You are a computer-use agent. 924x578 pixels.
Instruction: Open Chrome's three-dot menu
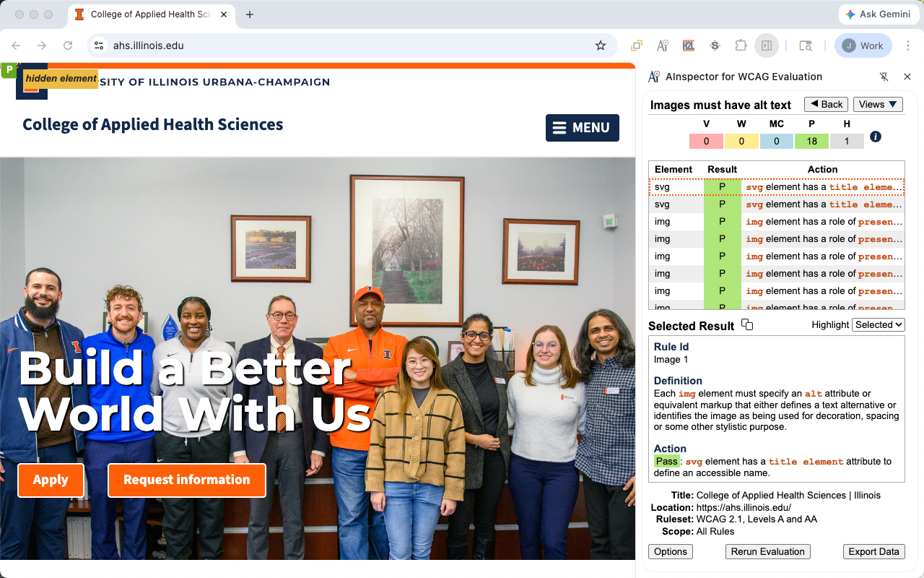pyautogui.click(x=909, y=46)
